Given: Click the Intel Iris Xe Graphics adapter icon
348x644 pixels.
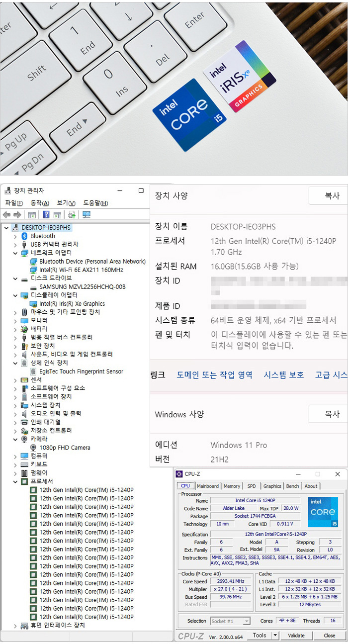Looking at the screenshot, I should (33, 304).
